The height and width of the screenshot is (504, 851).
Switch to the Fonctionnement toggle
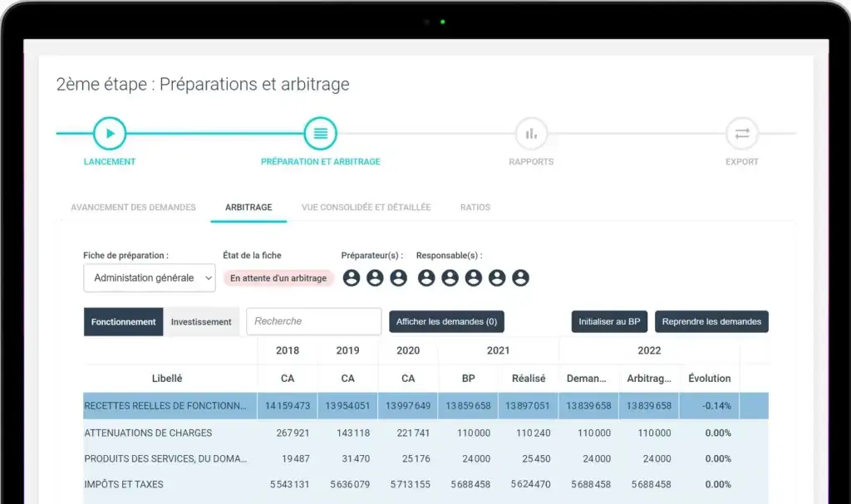123,322
